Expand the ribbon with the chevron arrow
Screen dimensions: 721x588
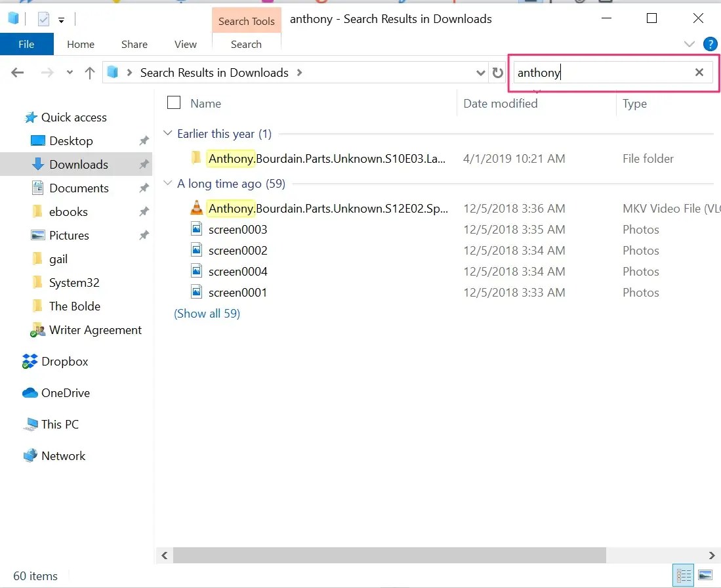click(x=690, y=44)
